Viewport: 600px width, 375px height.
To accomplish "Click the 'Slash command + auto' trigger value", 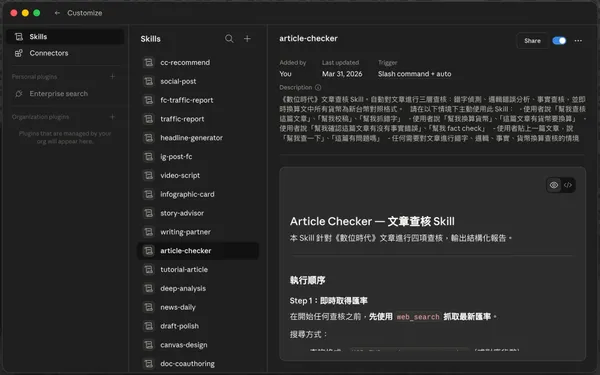I will [x=414, y=74].
